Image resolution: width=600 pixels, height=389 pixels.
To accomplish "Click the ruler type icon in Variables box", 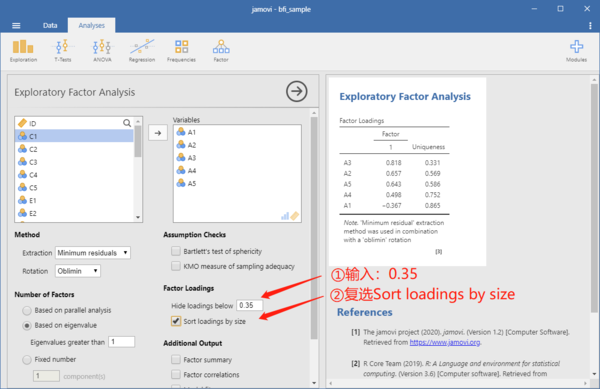I will pos(295,216).
